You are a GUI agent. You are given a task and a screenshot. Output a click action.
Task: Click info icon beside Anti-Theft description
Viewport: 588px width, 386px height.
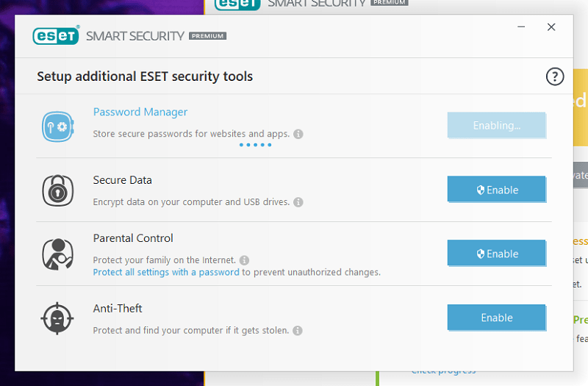click(298, 330)
